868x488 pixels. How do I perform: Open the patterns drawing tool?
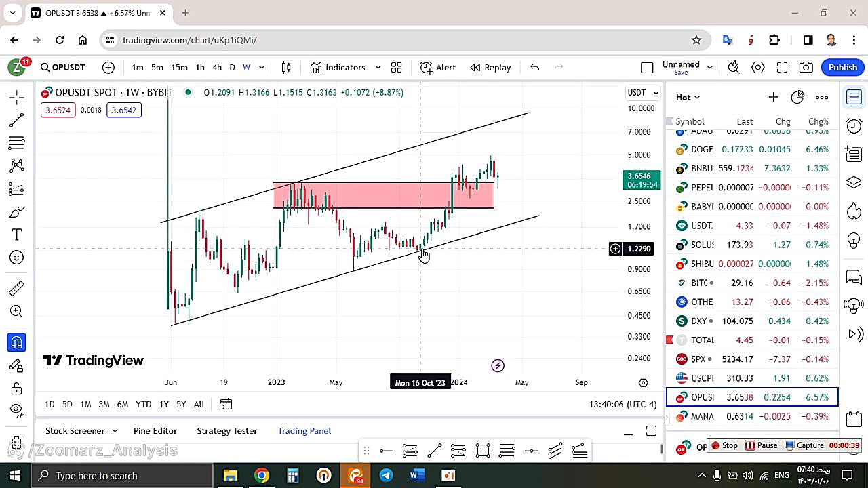[17, 165]
